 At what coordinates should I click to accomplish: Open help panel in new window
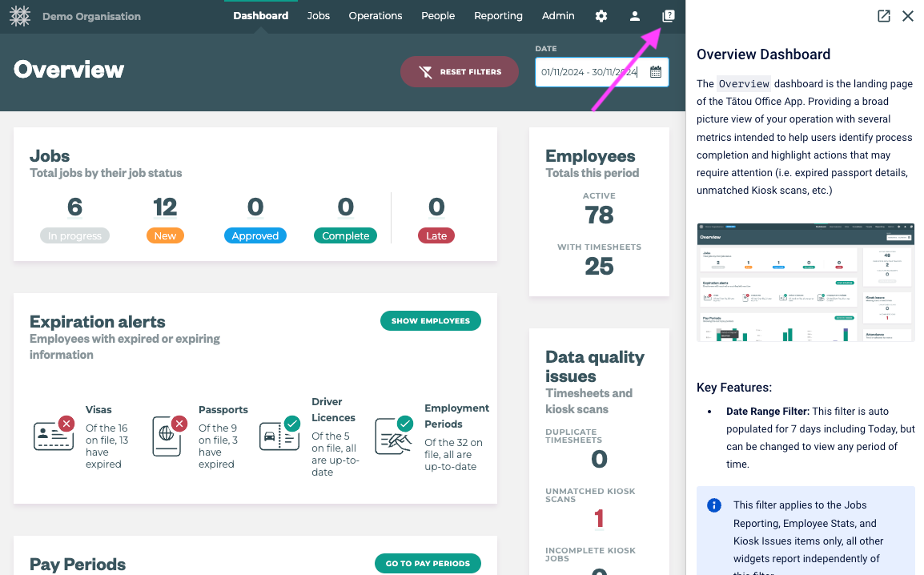884,16
